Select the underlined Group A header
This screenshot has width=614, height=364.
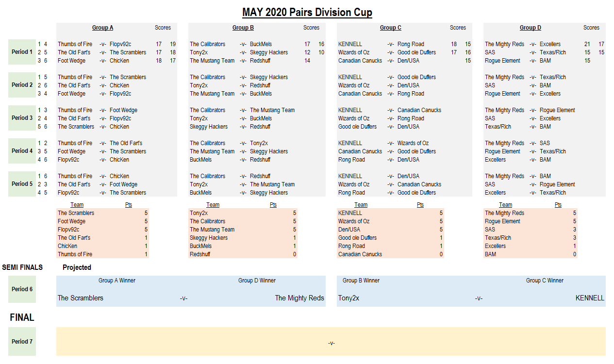pos(102,28)
